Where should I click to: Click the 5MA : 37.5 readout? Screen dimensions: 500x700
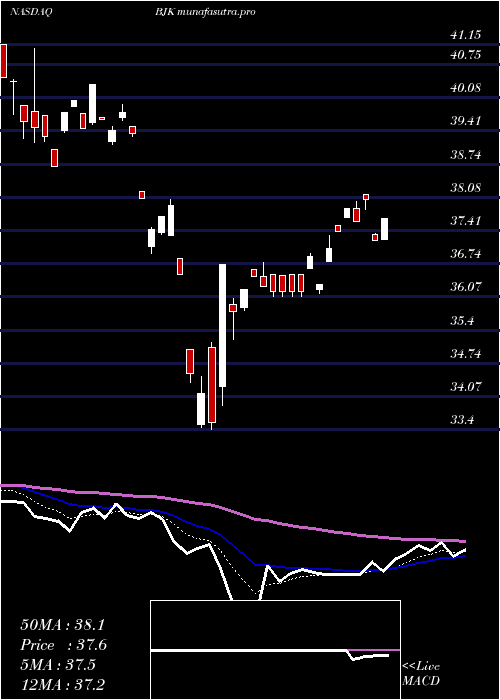pyautogui.click(x=58, y=665)
